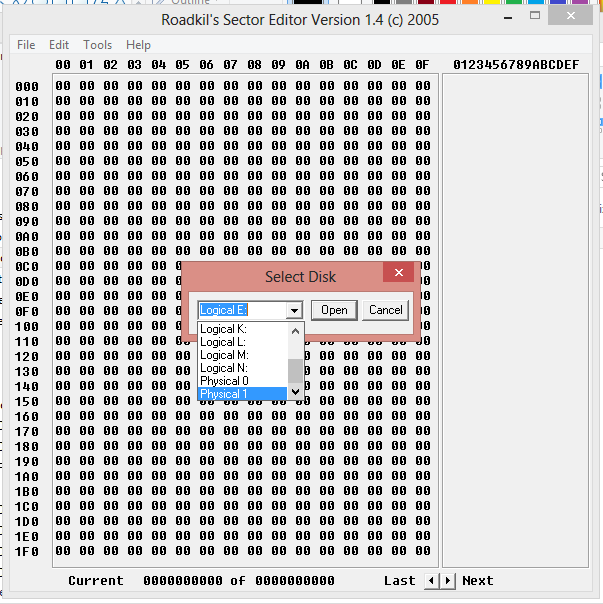Click the 1F0 row offset label

point(27,552)
